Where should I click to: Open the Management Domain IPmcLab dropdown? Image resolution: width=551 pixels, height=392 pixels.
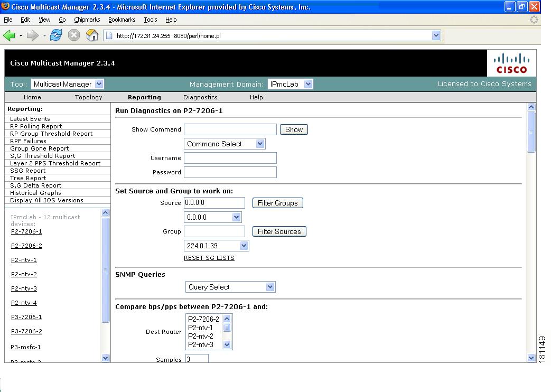tap(290, 84)
